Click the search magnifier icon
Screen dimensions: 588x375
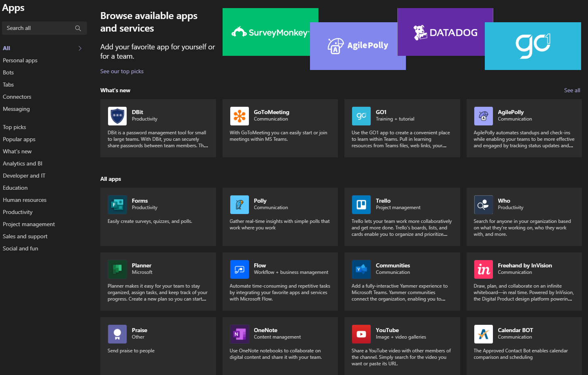click(x=78, y=28)
